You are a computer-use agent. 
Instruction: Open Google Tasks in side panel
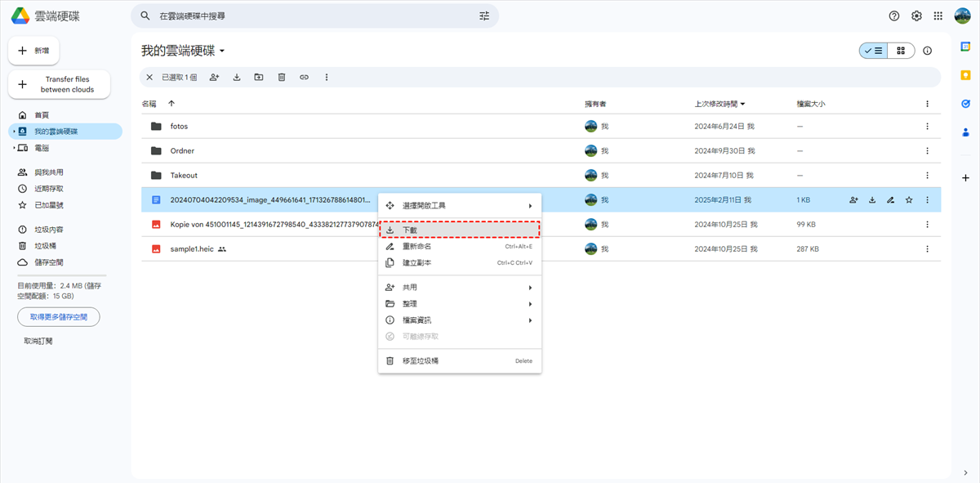coord(965,104)
